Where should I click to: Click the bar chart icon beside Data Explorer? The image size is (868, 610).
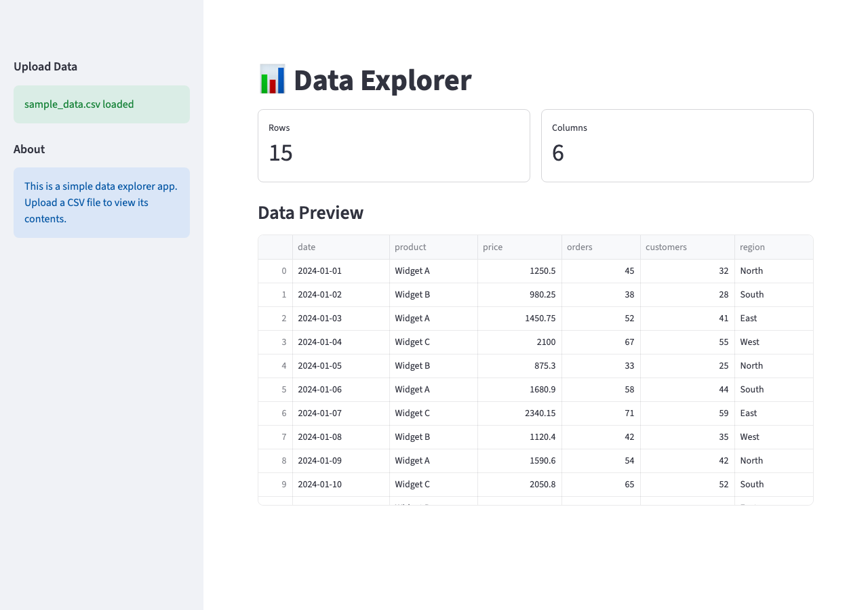pos(272,80)
